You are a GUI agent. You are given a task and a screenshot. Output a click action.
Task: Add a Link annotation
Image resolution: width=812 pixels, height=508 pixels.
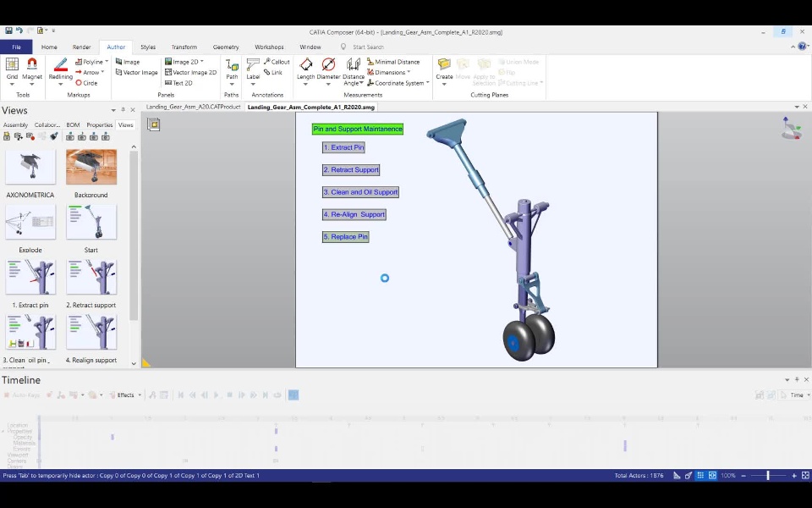[x=273, y=73]
